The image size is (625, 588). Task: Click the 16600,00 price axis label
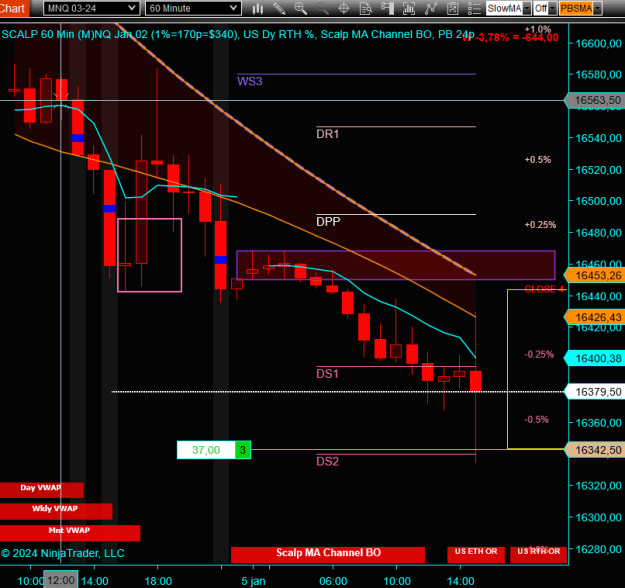point(598,43)
